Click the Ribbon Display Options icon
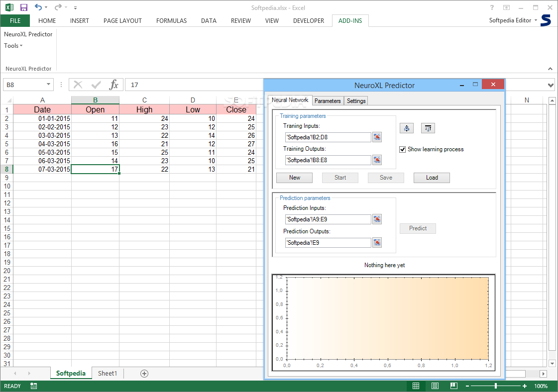 pos(506,7)
